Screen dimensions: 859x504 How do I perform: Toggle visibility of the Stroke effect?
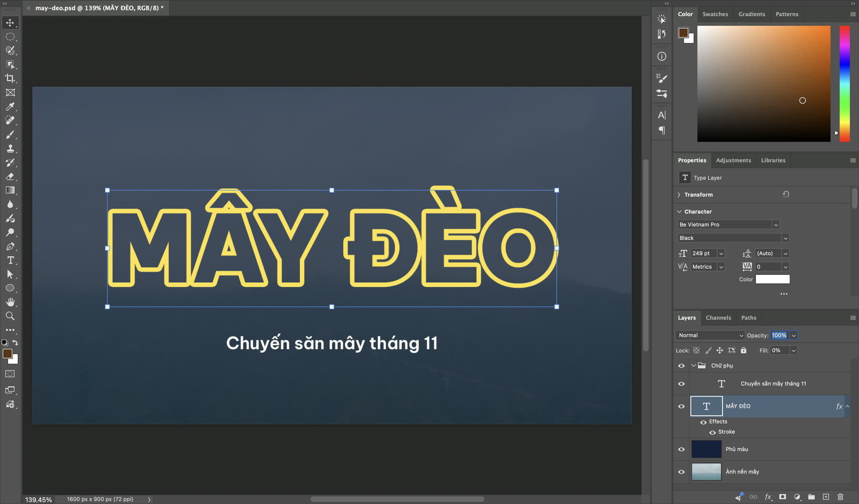712,432
